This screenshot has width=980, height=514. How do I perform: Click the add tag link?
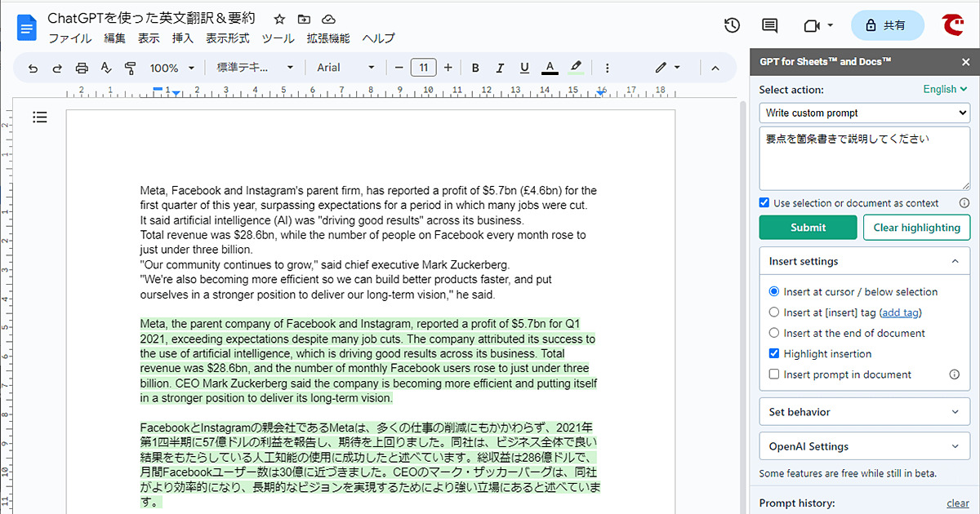tap(900, 312)
